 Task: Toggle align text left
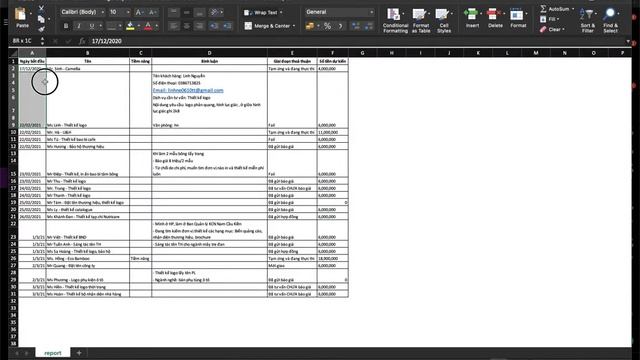[174, 26]
